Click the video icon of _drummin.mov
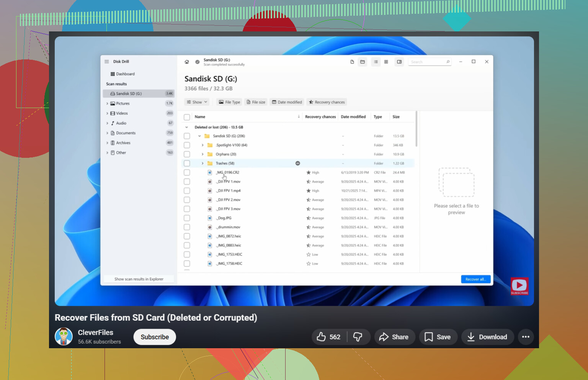 coord(210,227)
